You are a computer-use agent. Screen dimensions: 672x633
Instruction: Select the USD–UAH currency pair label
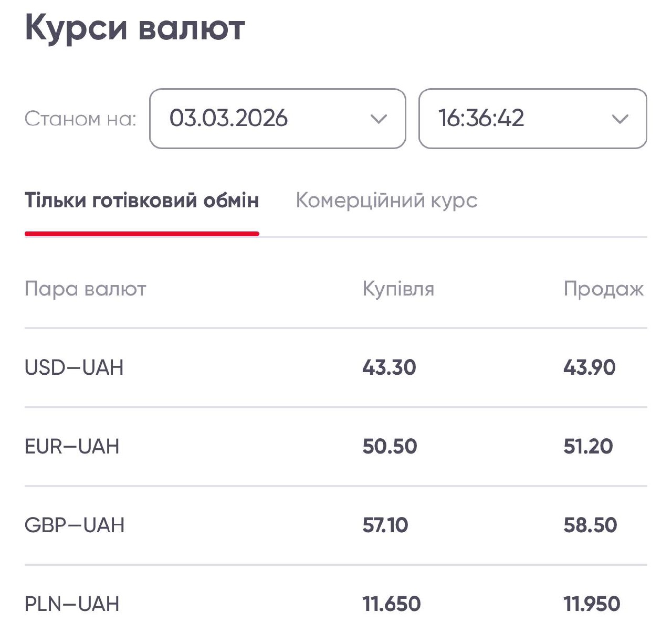pos(74,367)
